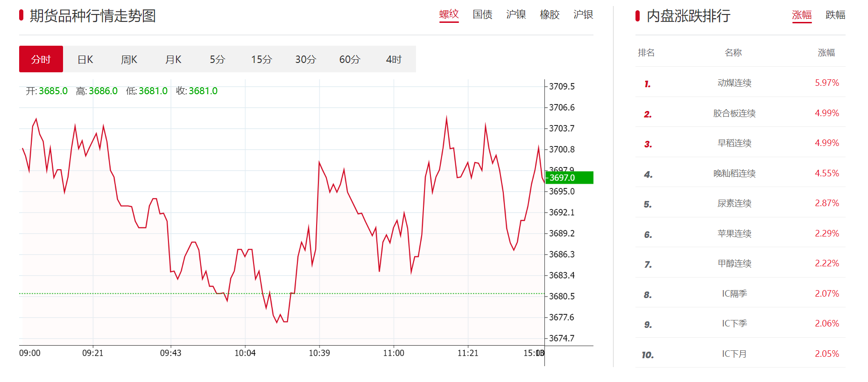Click the 4.99% gain of 胶合板连续

827,113
